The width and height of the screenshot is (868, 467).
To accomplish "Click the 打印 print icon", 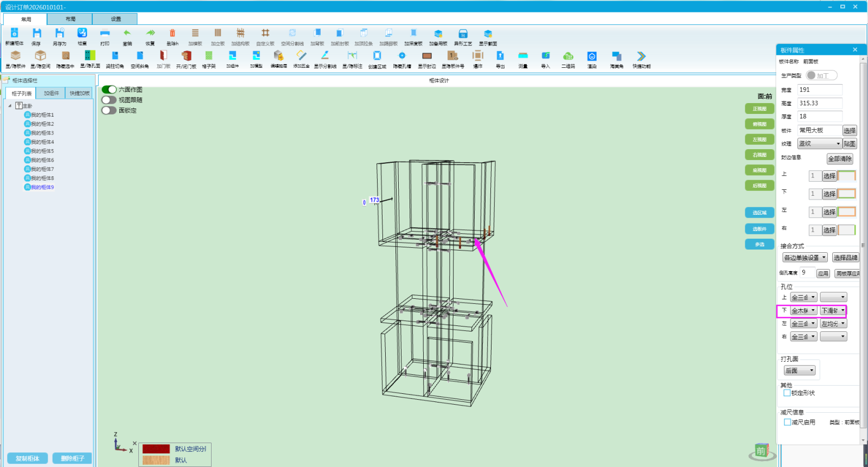I will point(105,34).
